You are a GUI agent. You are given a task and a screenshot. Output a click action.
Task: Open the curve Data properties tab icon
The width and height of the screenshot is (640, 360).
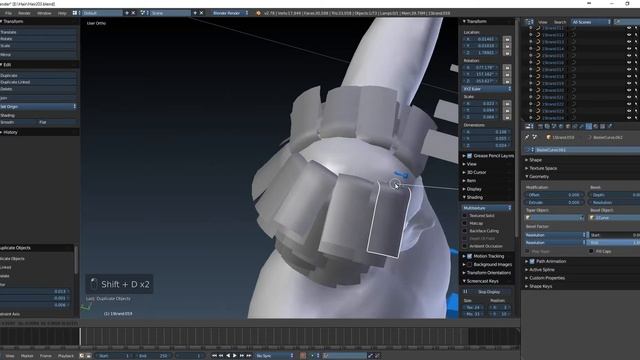tap(589, 127)
